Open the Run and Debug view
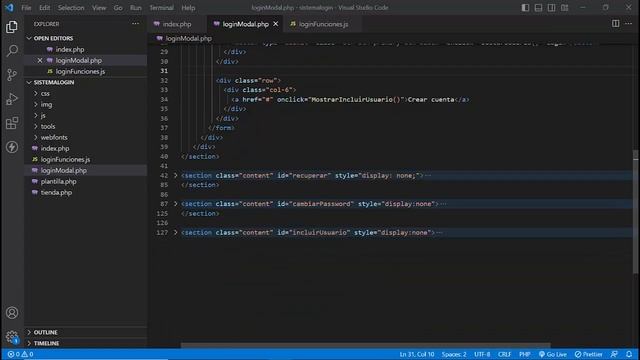 [12, 99]
